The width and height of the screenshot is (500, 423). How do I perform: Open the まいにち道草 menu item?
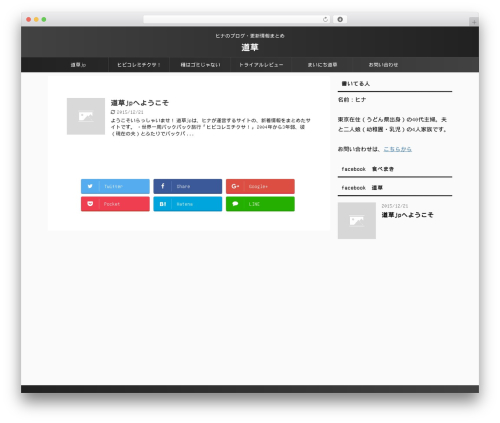pos(322,65)
